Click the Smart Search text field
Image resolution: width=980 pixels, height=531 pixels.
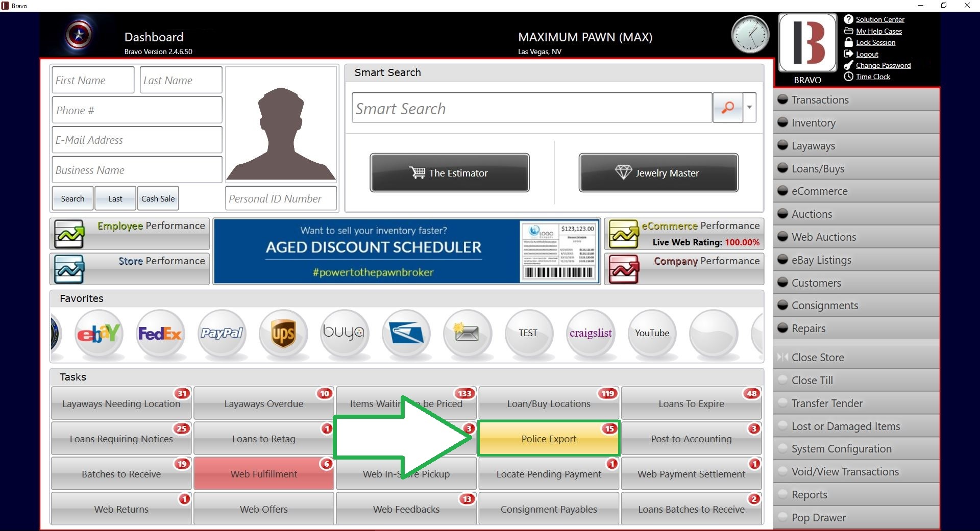tap(532, 107)
